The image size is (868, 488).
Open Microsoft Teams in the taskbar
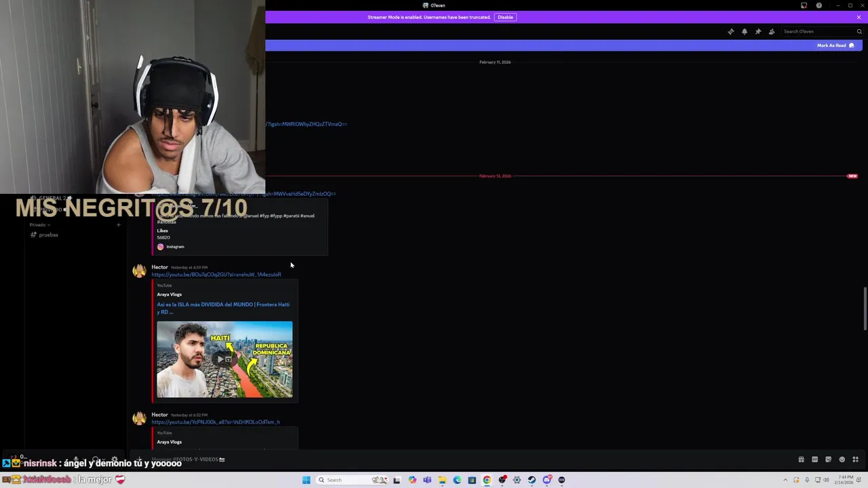427,480
